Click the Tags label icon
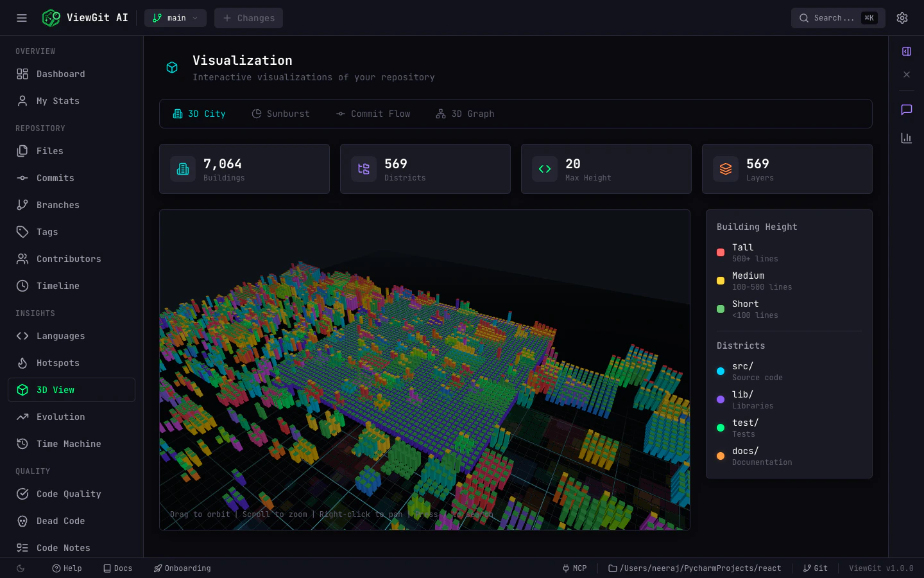This screenshot has height=578, width=924. 22,232
